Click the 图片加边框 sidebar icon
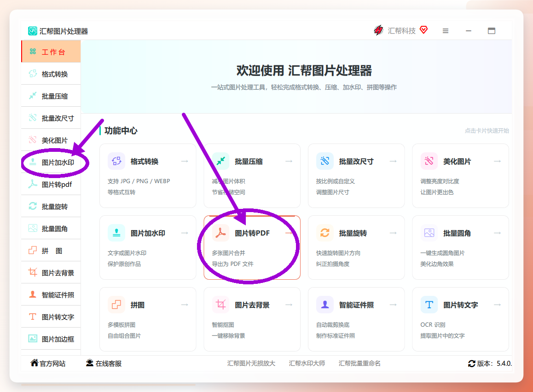The height and width of the screenshot is (392, 533). 33,339
